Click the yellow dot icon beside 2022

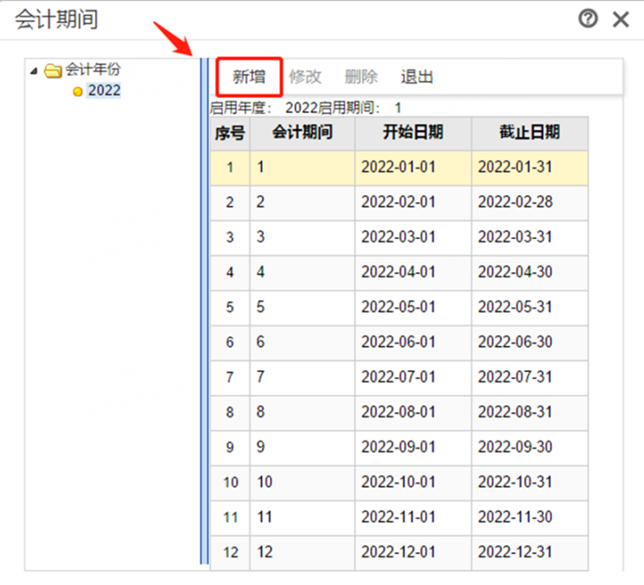click(x=78, y=91)
